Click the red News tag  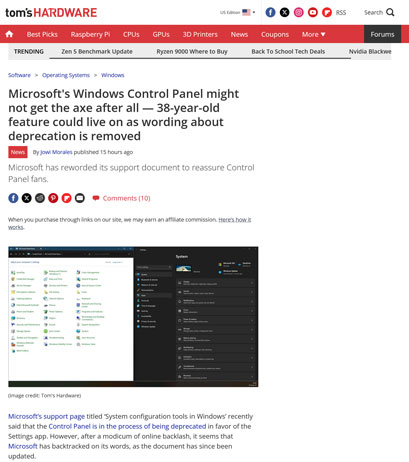pos(18,152)
